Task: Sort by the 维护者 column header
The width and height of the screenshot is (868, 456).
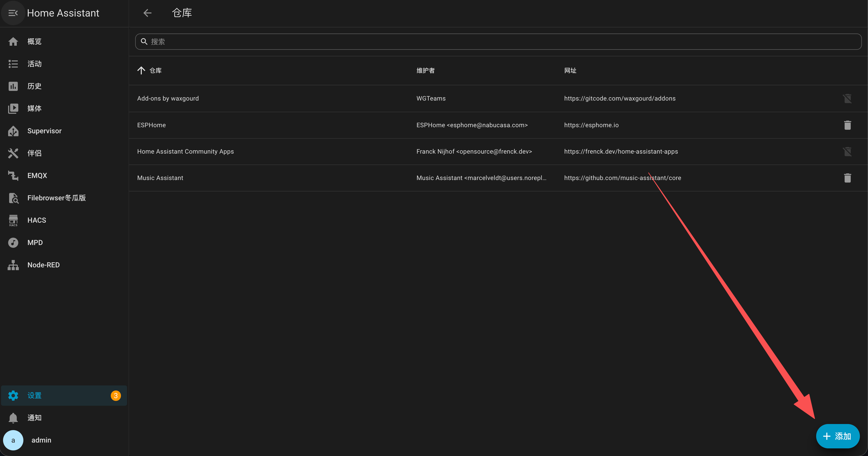Action: click(x=426, y=70)
